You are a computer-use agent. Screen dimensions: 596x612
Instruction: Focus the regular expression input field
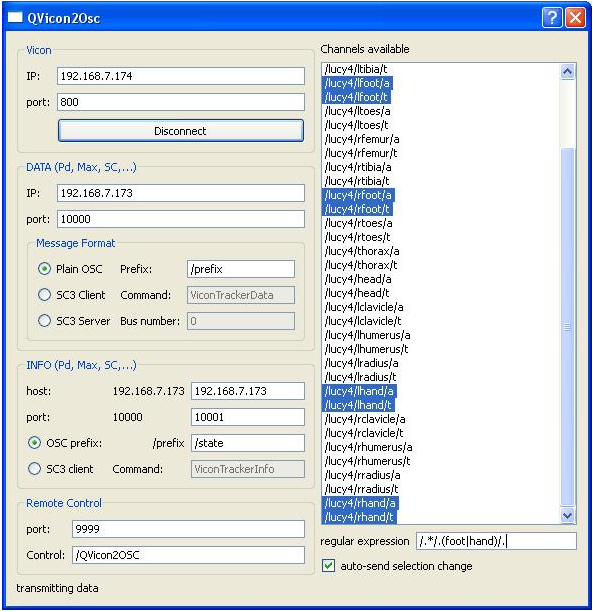(x=496, y=541)
